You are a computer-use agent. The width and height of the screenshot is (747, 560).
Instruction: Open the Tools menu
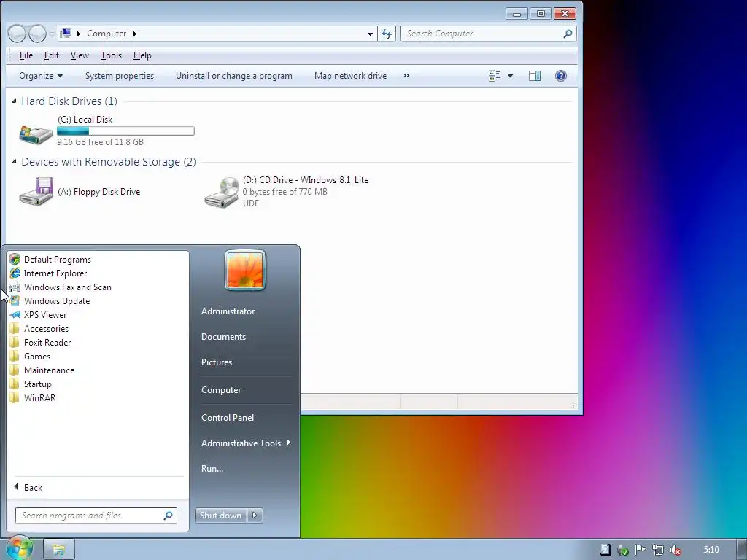click(111, 55)
